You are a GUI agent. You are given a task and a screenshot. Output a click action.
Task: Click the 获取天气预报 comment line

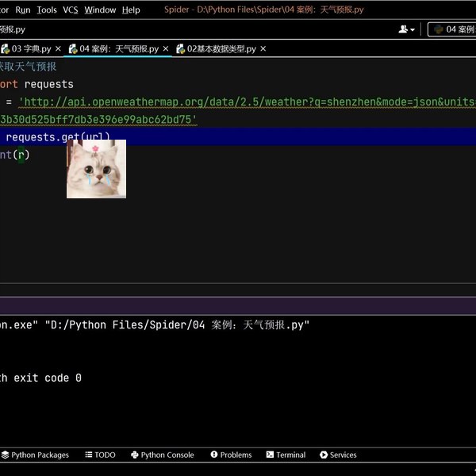click(28, 67)
